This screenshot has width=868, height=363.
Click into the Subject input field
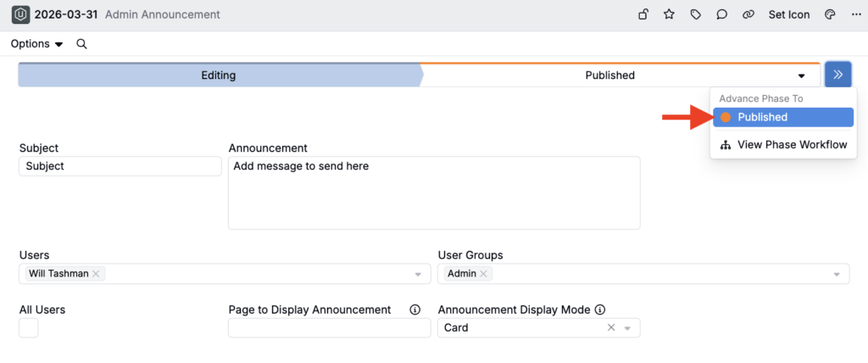(120, 166)
